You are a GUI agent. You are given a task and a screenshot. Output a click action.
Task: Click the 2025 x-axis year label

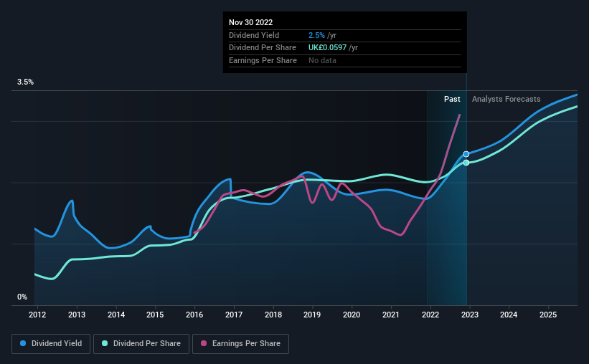click(548, 315)
